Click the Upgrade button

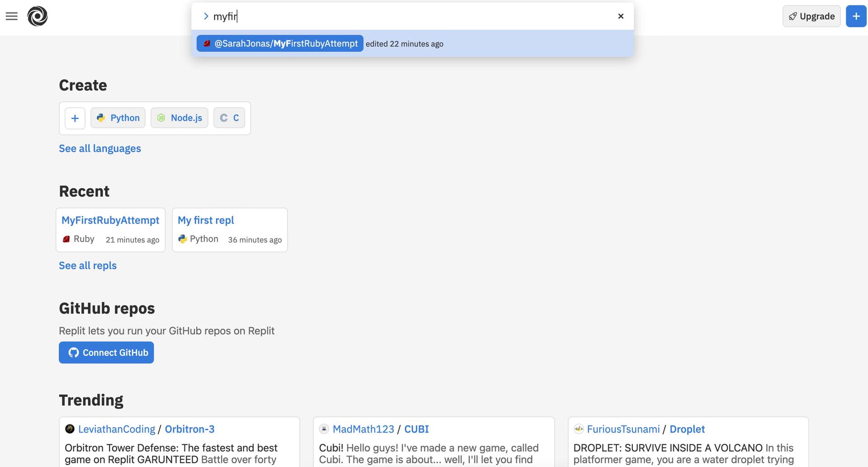click(x=811, y=16)
